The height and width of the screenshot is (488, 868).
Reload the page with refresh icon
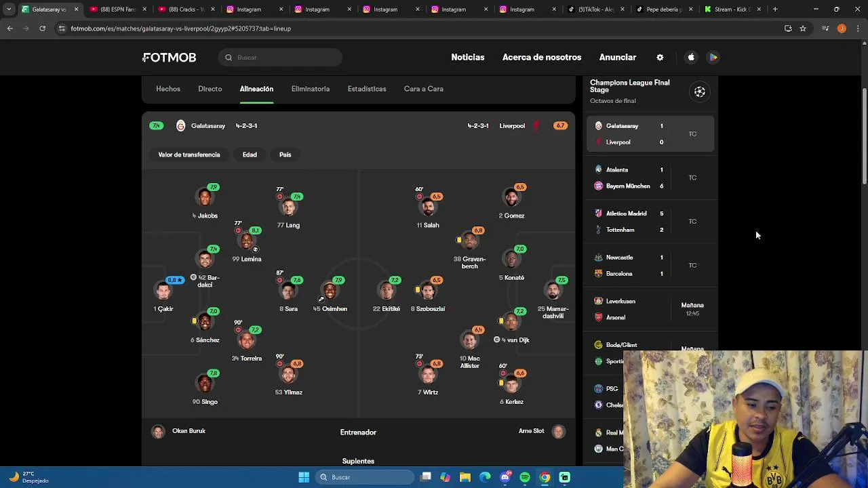(42, 28)
